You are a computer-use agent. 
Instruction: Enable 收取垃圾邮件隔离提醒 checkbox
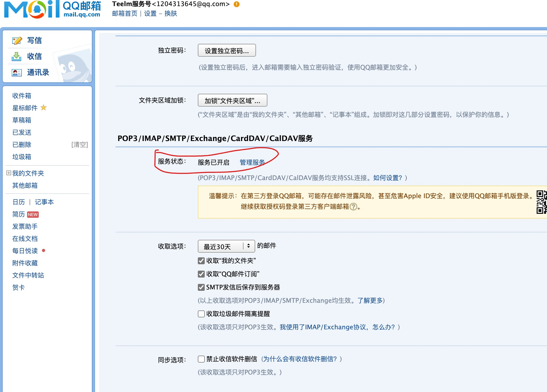201,314
